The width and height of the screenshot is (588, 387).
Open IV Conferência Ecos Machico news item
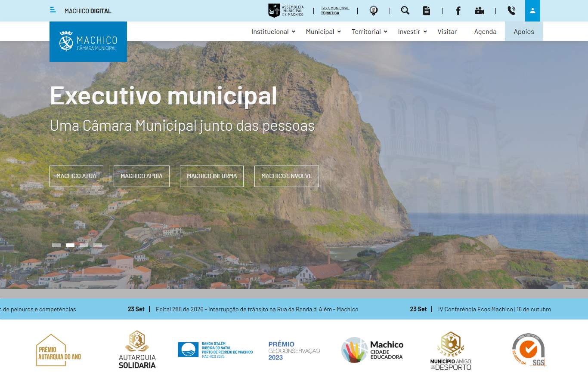click(495, 309)
